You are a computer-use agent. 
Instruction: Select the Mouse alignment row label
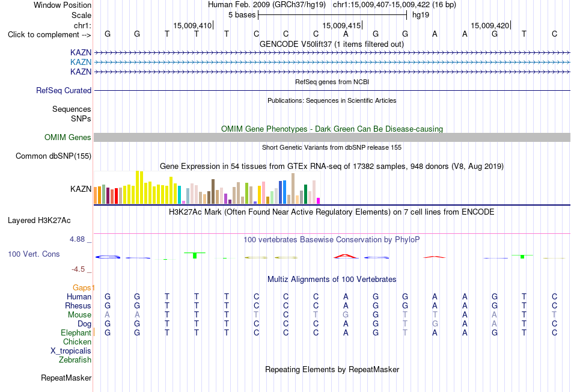[79, 315]
